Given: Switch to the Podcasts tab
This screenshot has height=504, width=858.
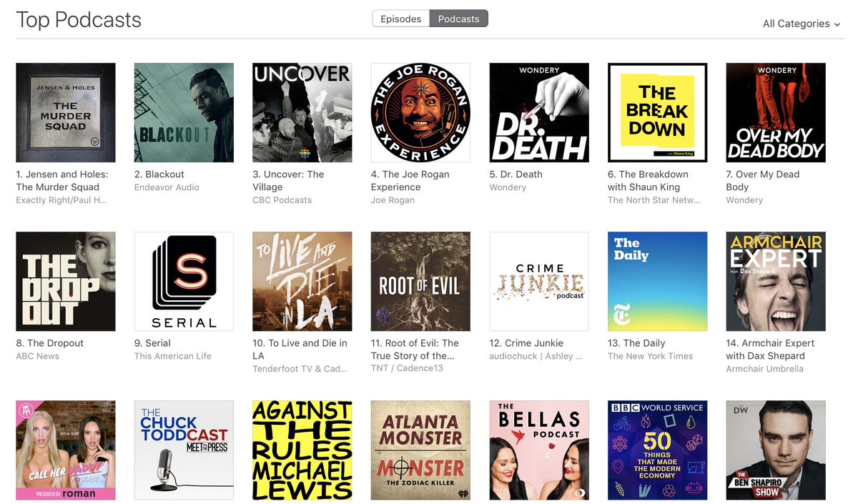Looking at the screenshot, I should pos(459,19).
